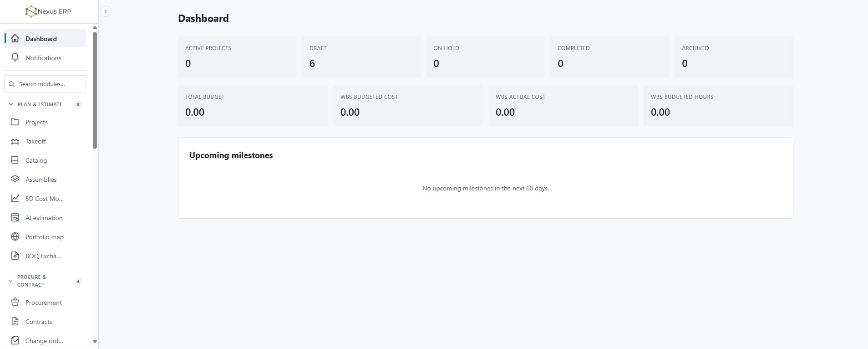Click the Procurement shopping bag icon

point(15,303)
